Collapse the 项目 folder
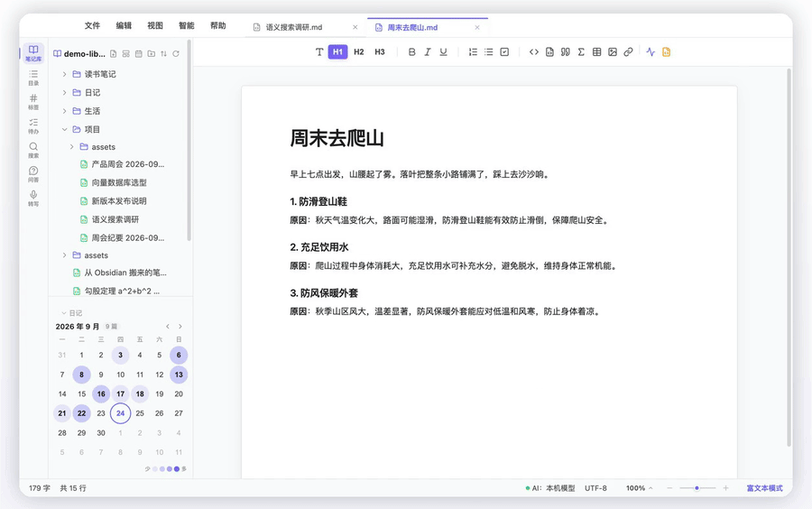Image resolution: width=812 pixels, height=509 pixels. coord(64,129)
